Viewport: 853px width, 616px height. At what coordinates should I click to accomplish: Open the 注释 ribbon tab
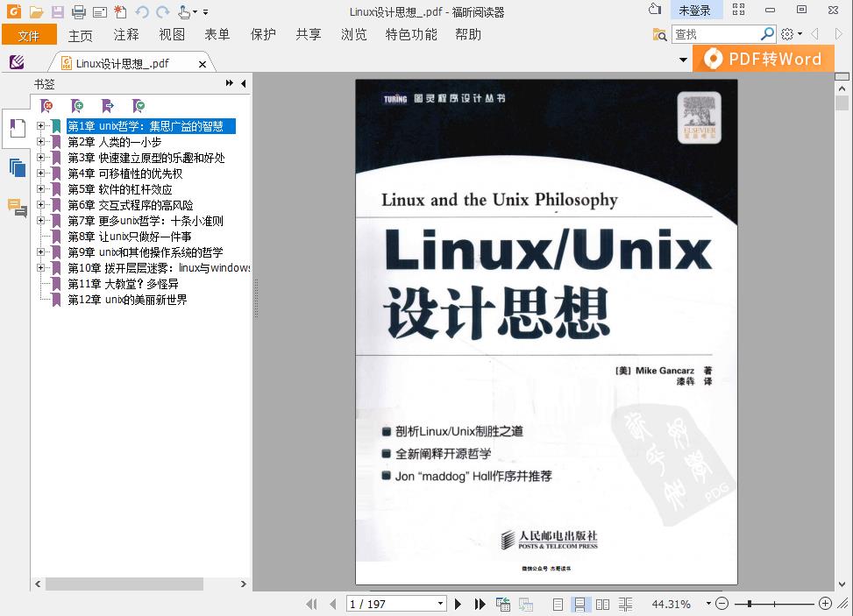click(126, 35)
